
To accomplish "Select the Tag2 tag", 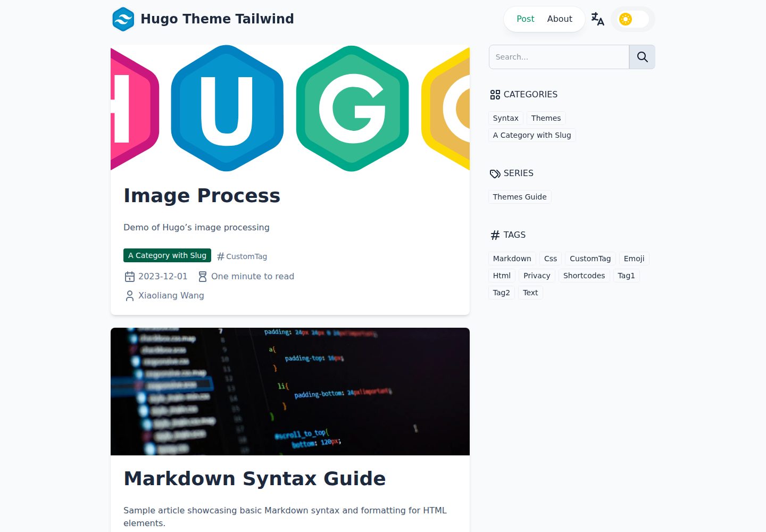I will click(x=501, y=293).
